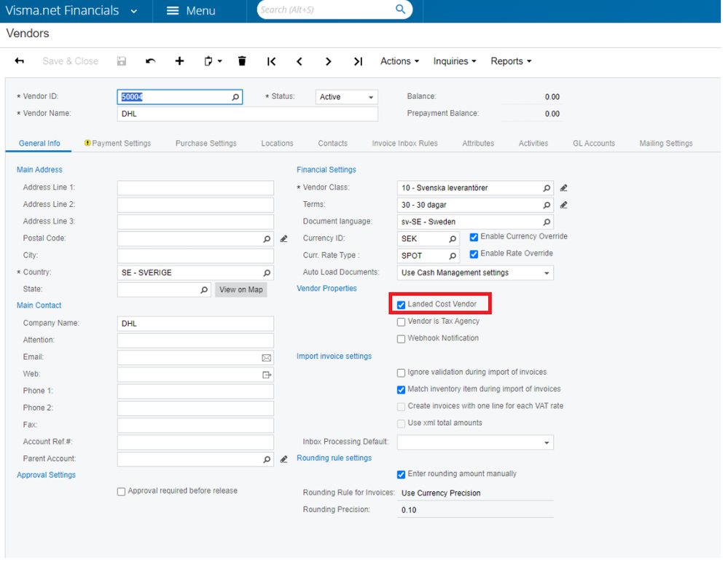Image resolution: width=728 pixels, height=565 pixels.
Task: Expand Auto Load Documents dropdown
Action: tap(475, 273)
